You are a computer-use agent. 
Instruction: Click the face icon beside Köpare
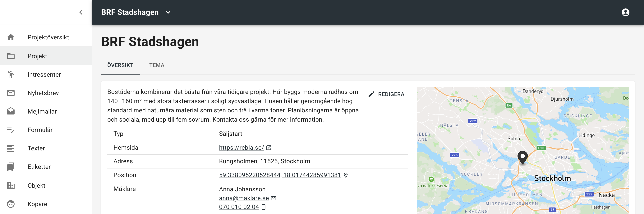11,204
